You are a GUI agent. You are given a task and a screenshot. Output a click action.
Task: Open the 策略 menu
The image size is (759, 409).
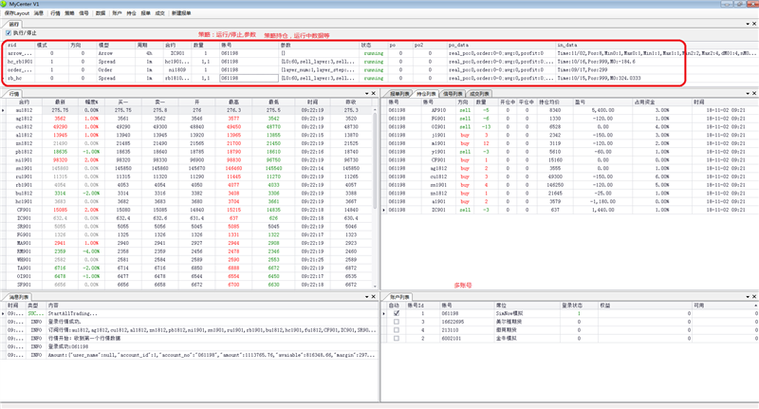(x=69, y=14)
